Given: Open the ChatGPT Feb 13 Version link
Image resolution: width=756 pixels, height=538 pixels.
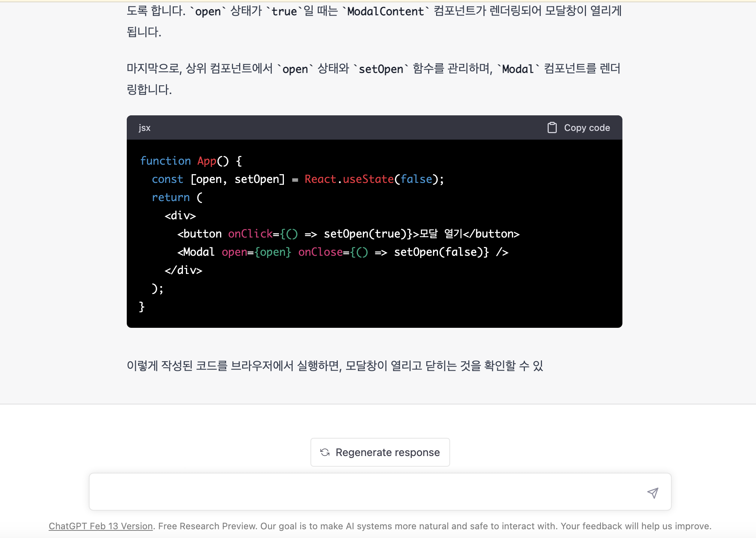Looking at the screenshot, I should point(101,526).
